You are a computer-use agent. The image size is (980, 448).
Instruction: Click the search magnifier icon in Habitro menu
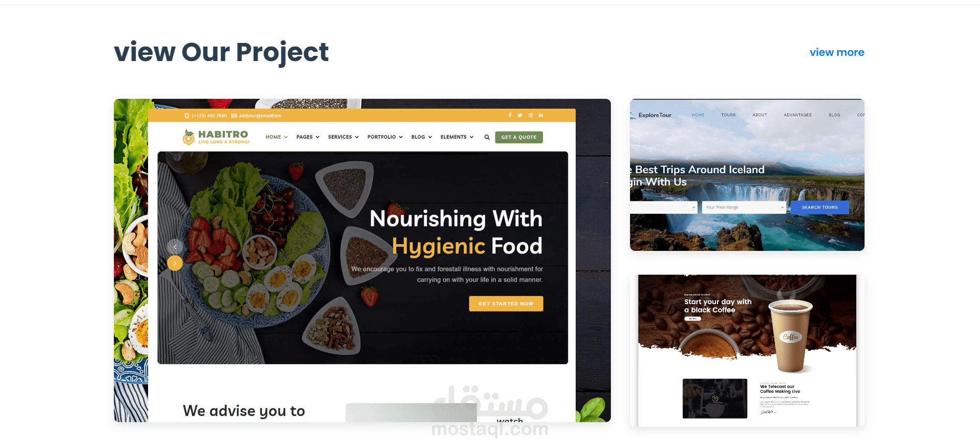487,137
